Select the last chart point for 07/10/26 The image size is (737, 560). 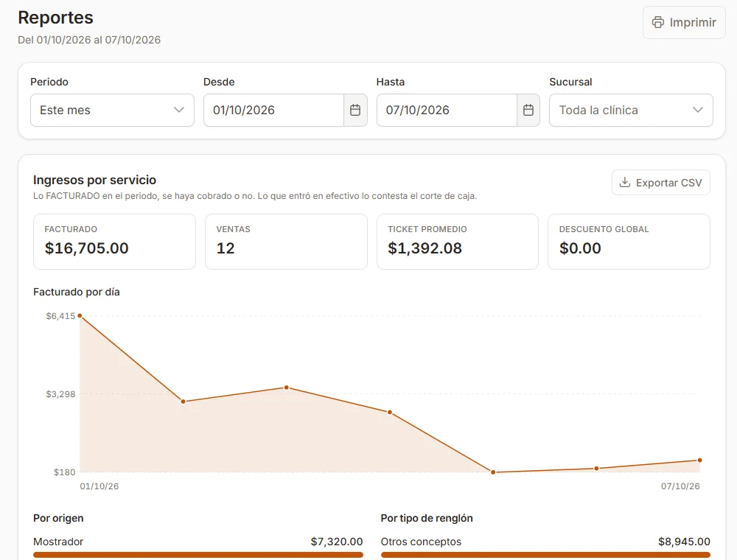(x=700, y=460)
